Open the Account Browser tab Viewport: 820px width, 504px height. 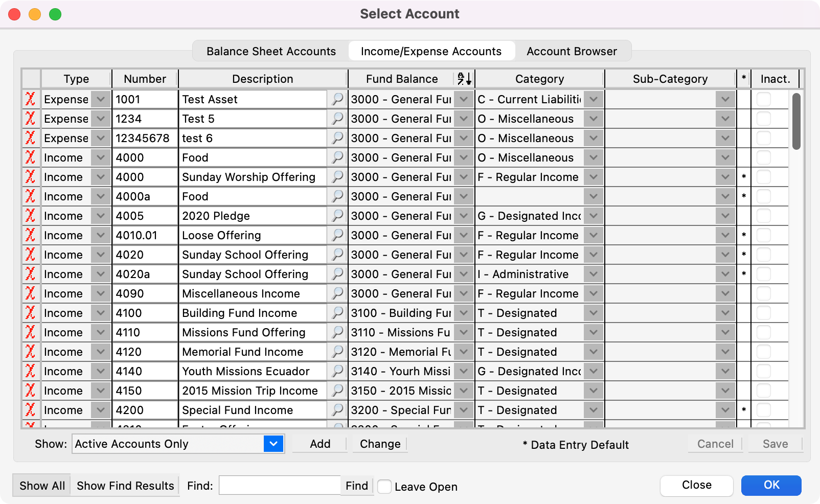coord(572,51)
